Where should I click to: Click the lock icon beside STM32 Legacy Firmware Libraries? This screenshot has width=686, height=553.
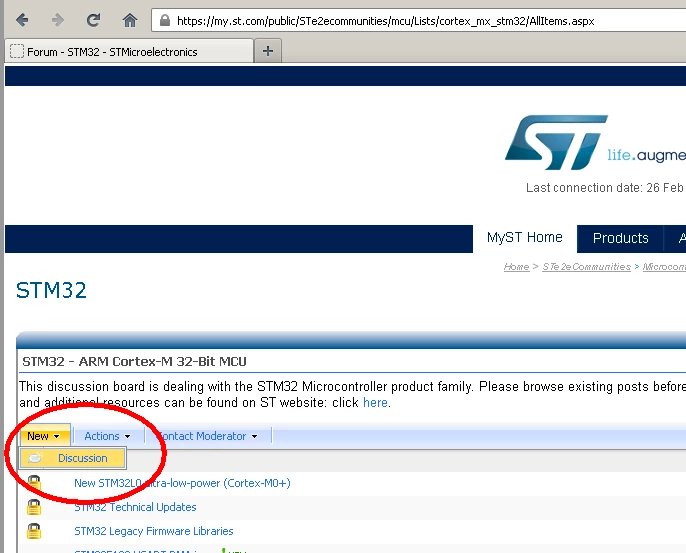(34, 531)
